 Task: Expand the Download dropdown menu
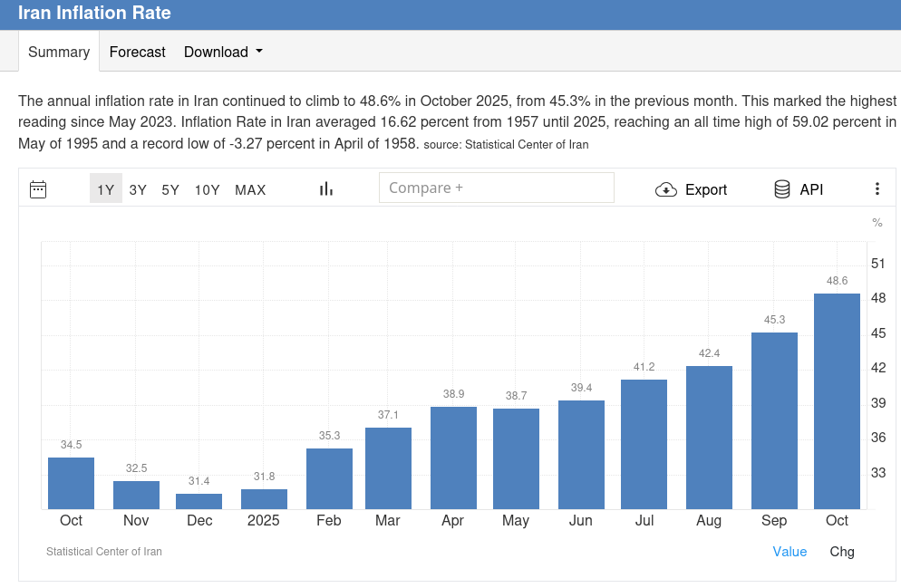tap(223, 52)
